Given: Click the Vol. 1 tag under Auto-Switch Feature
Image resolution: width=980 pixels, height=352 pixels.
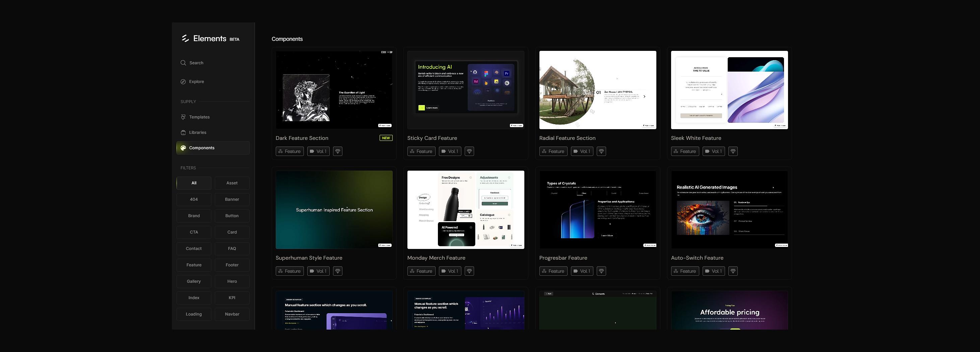Looking at the screenshot, I should [713, 271].
